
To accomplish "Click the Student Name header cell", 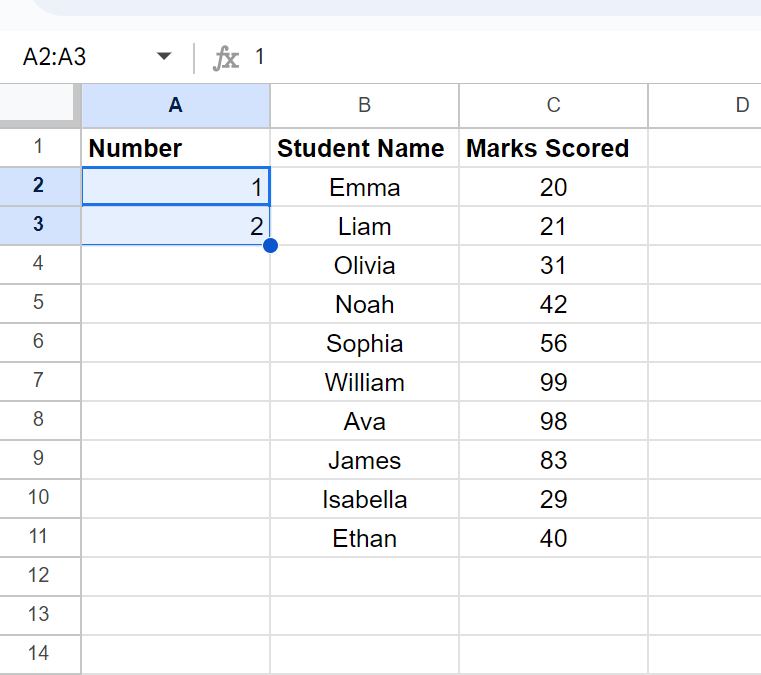I will [364, 148].
